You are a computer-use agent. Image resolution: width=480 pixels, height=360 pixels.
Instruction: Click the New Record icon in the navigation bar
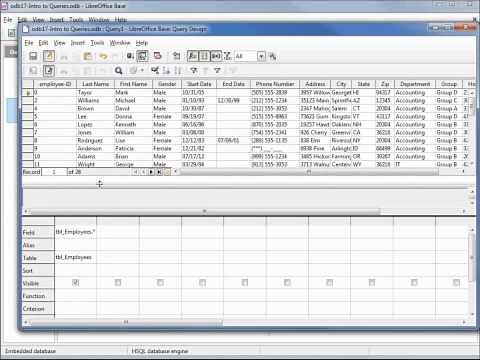tap(167, 172)
